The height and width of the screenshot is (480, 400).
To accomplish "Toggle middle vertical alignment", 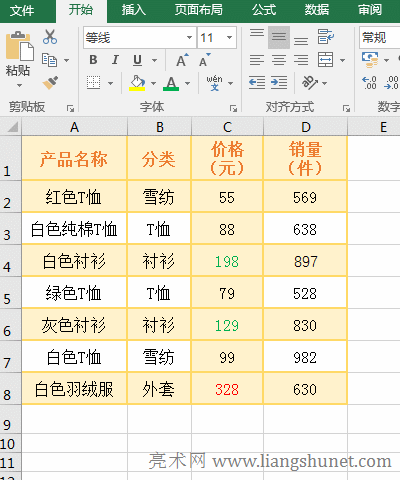I will click(x=279, y=37).
